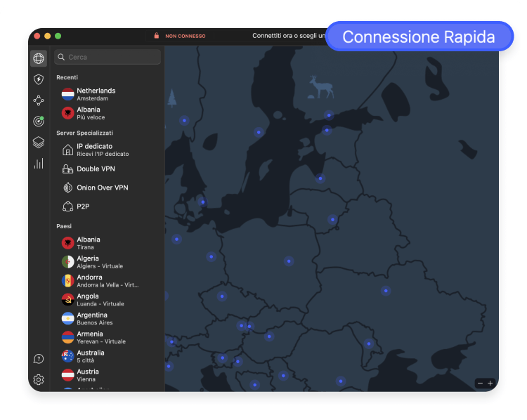Click the Connessione Rapida button

pyautogui.click(x=419, y=37)
